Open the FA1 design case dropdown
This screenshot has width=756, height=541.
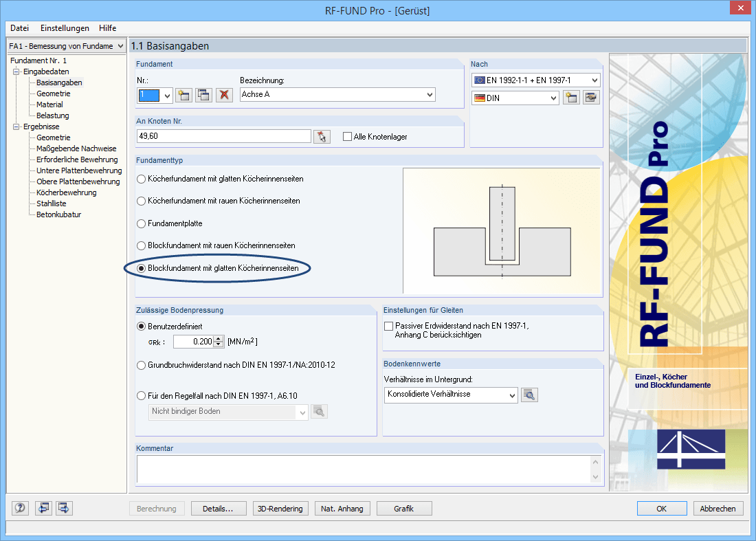[x=120, y=46]
